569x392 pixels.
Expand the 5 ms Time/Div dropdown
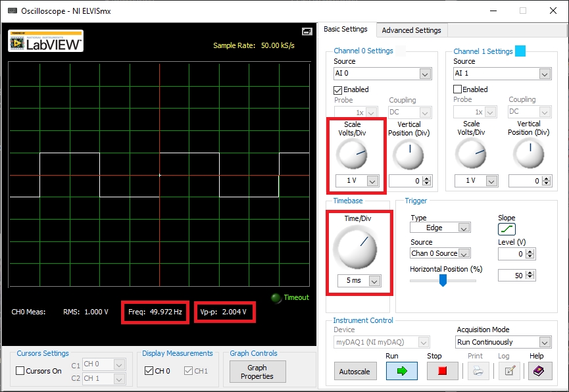374,281
